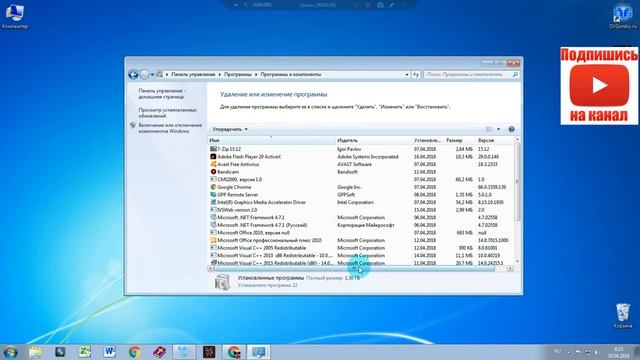The image size is (640, 360).
Task: Click the Forward navigation arrow button
Action: 144,75
